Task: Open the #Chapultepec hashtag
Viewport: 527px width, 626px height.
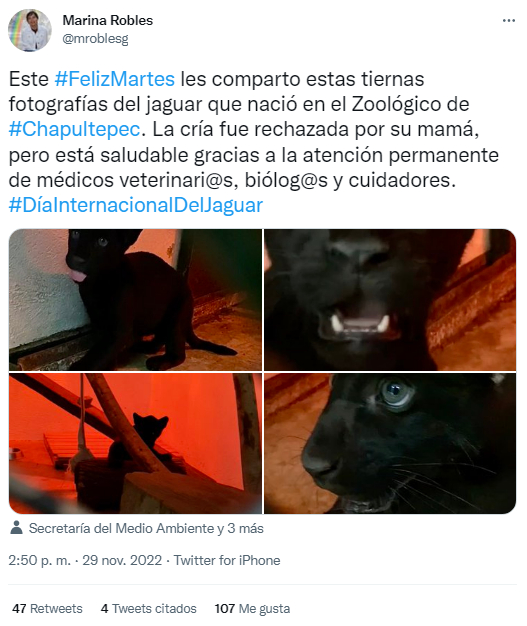Action: coord(75,129)
